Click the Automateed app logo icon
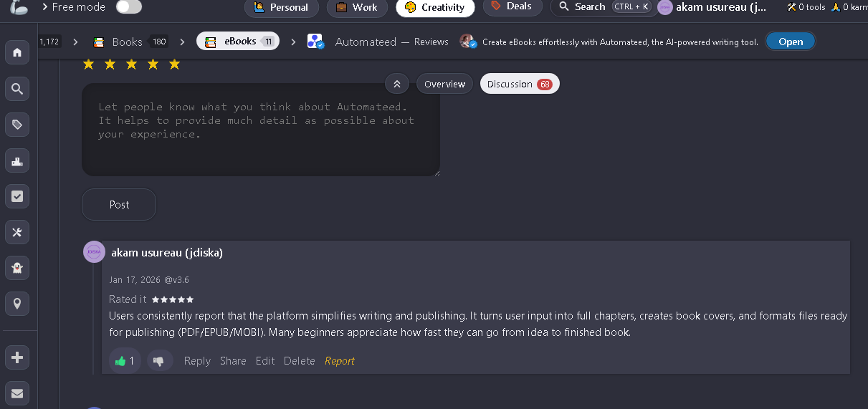 click(x=315, y=42)
